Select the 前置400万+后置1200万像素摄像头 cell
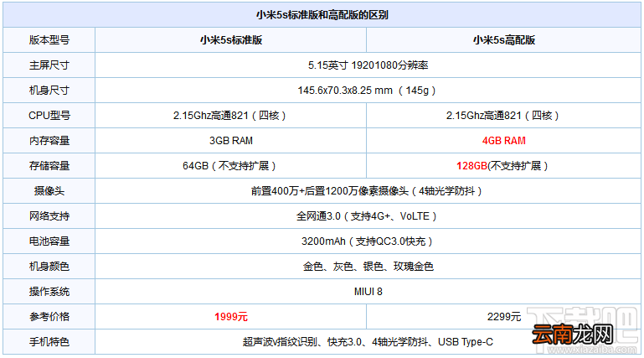Image resolution: width=644 pixels, height=358 pixels. pos(368,191)
